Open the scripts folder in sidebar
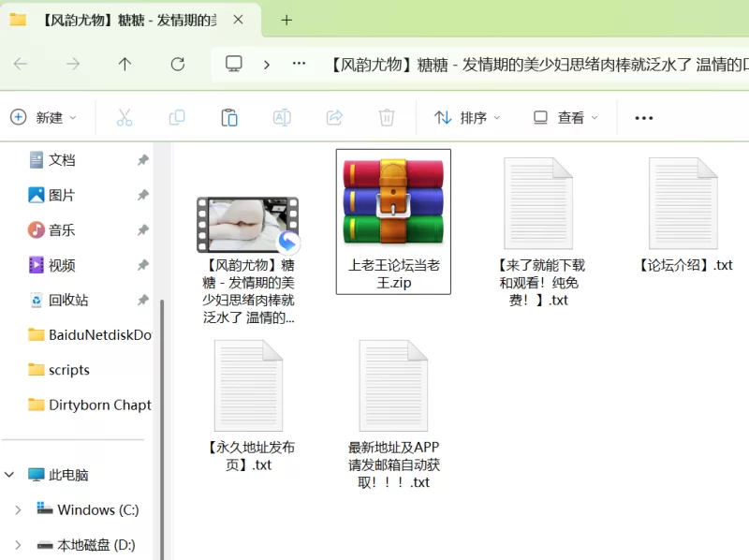The width and height of the screenshot is (749, 560). point(68,370)
